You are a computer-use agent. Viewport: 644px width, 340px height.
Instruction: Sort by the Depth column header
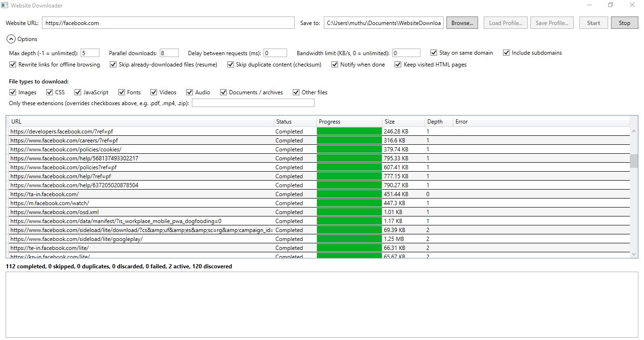click(x=439, y=122)
